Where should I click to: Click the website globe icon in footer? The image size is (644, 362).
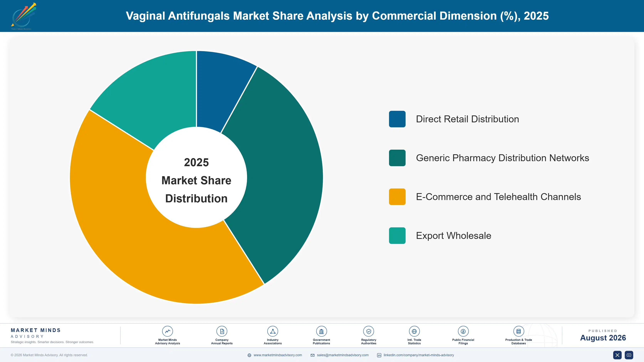pyautogui.click(x=249, y=355)
